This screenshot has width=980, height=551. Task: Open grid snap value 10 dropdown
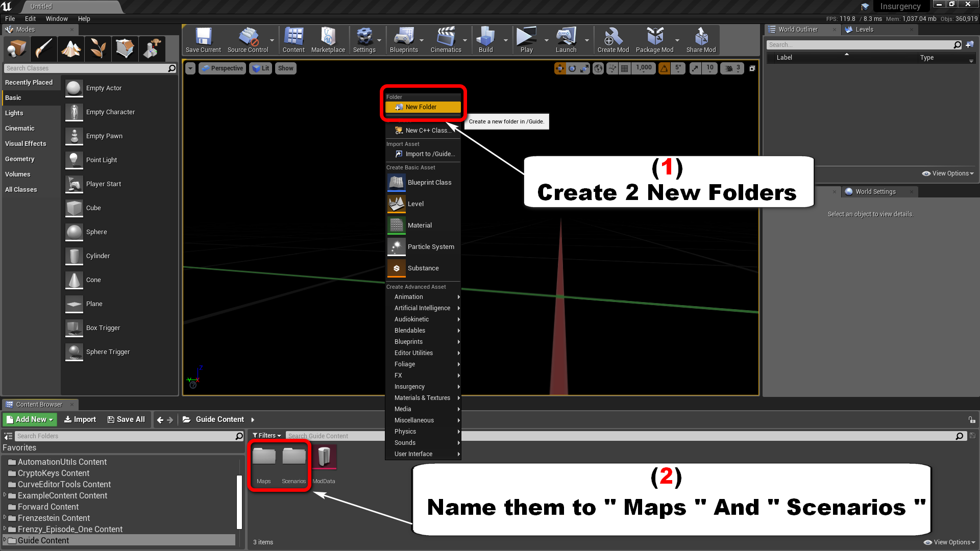tap(710, 68)
